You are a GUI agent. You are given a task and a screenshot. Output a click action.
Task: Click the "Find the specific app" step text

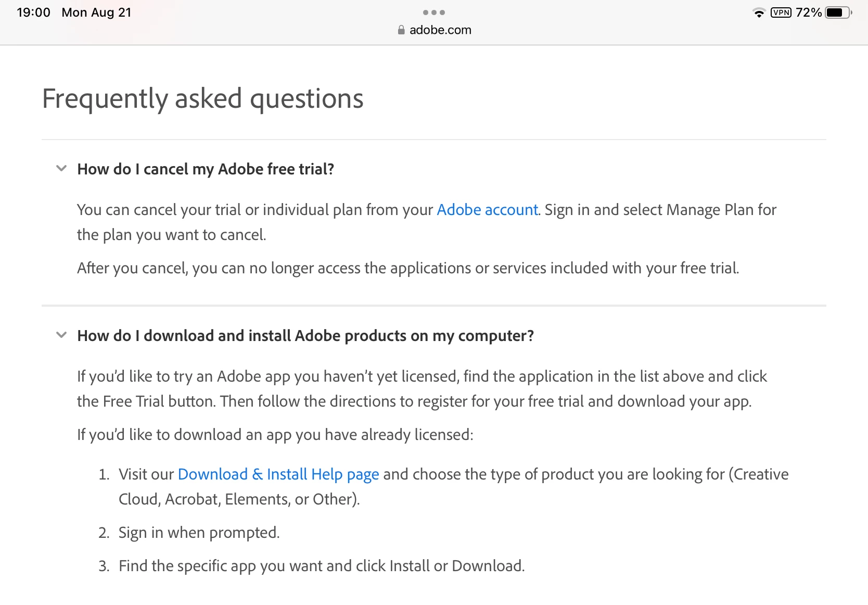pos(321,566)
